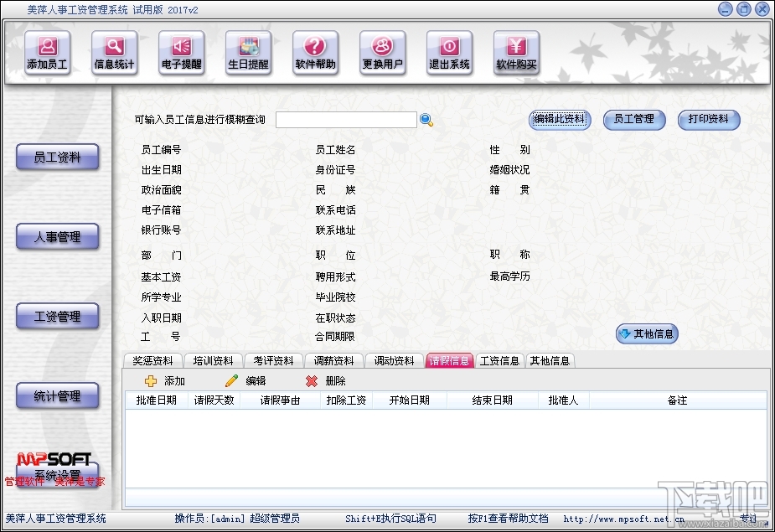The height and width of the screenshot is (532, 775).
Task: Click http://www.mpsoft.net.cn link in status bar
Action: 623,519
